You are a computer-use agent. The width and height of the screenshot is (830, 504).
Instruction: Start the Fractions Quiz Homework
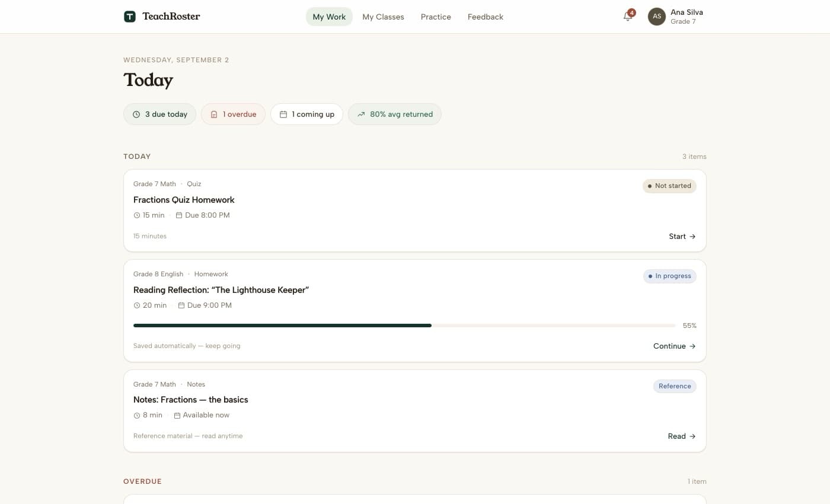pyautogui.click(x=682, y=237)
